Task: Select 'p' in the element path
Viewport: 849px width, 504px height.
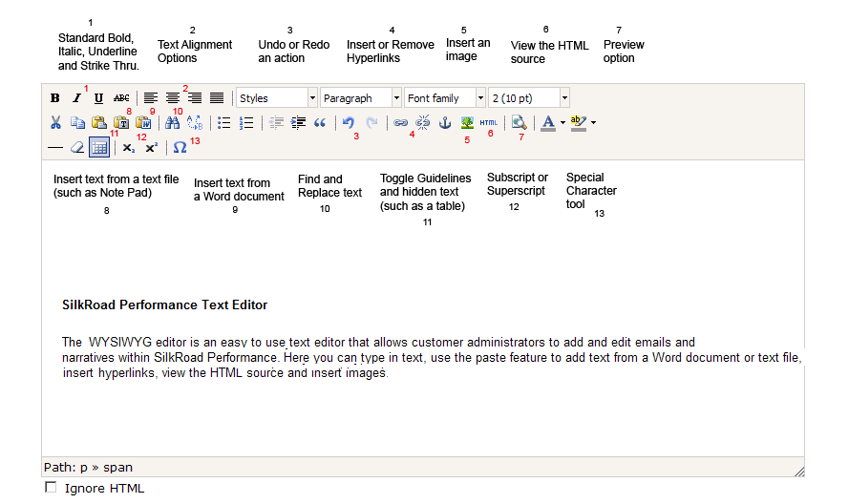Action: pos(83,467)
